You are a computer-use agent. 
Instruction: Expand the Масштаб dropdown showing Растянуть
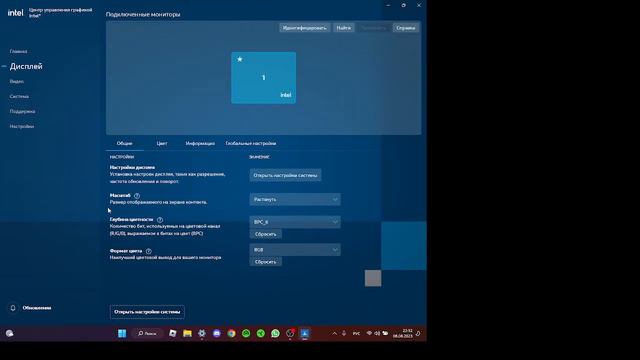[295, 200]
